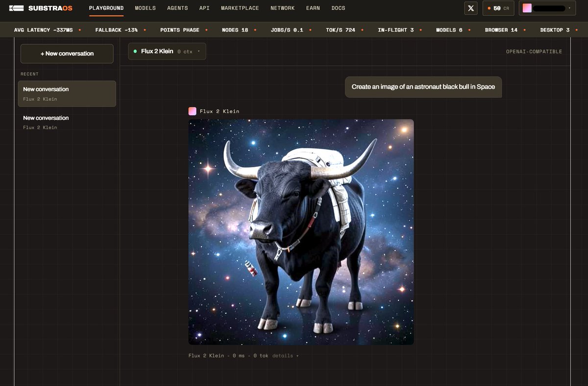Click the NODES 18 stat
This screenshot has height=386, width=588.
235,30
